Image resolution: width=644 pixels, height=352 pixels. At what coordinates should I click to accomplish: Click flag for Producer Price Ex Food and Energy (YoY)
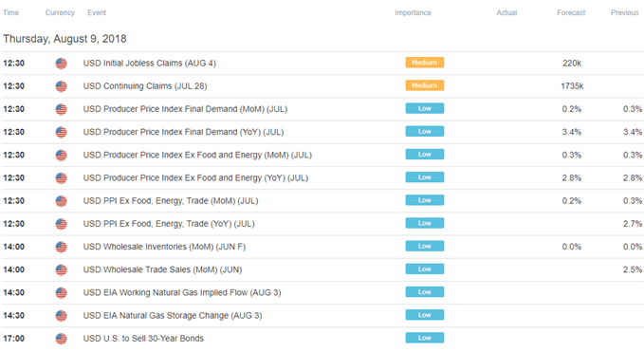click(62, 178)
